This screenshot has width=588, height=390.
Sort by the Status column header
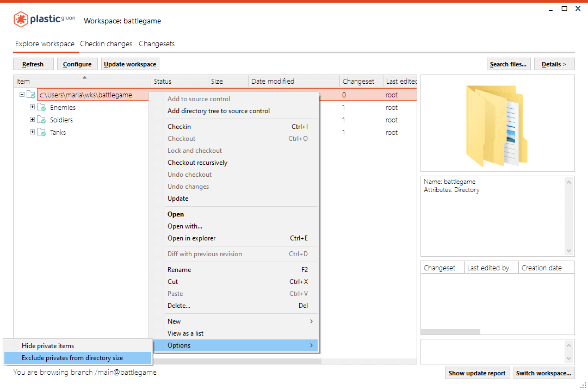tap(180, 82)
